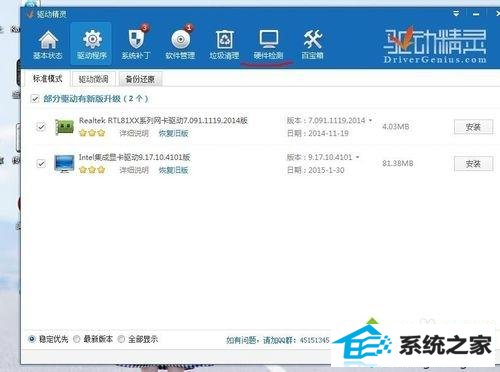The image size is (500, 372).
Task: Select the 全部显示 radio button
Action: point(121,339)
